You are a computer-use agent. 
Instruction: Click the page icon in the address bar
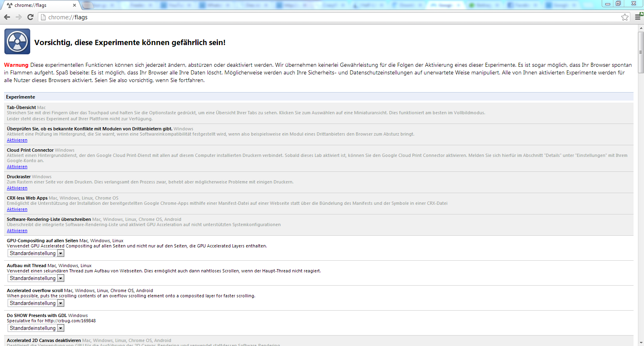point(43,17)
